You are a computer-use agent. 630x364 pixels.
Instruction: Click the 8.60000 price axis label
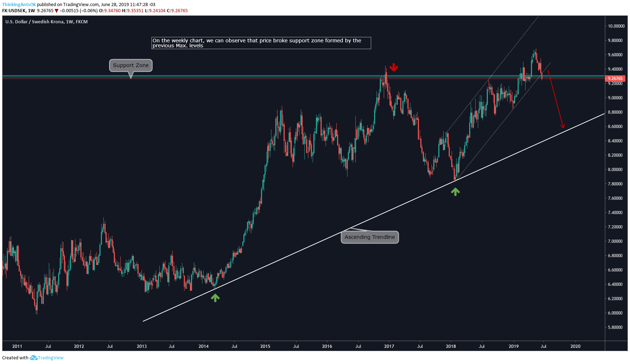pos(615,127)
